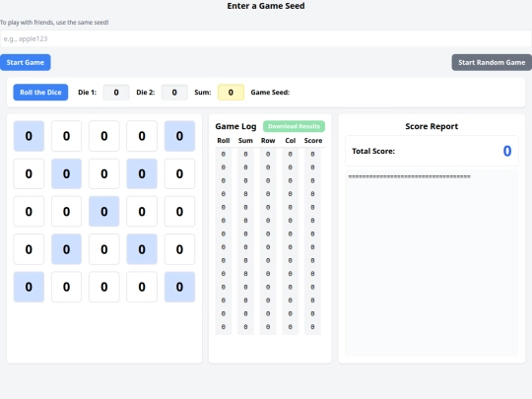Click fourth row, fifth column grid cell
532x399 pixels.
(179, 249)
